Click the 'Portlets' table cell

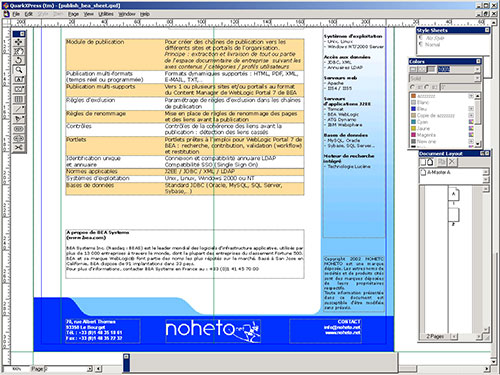tap(115, 146)
